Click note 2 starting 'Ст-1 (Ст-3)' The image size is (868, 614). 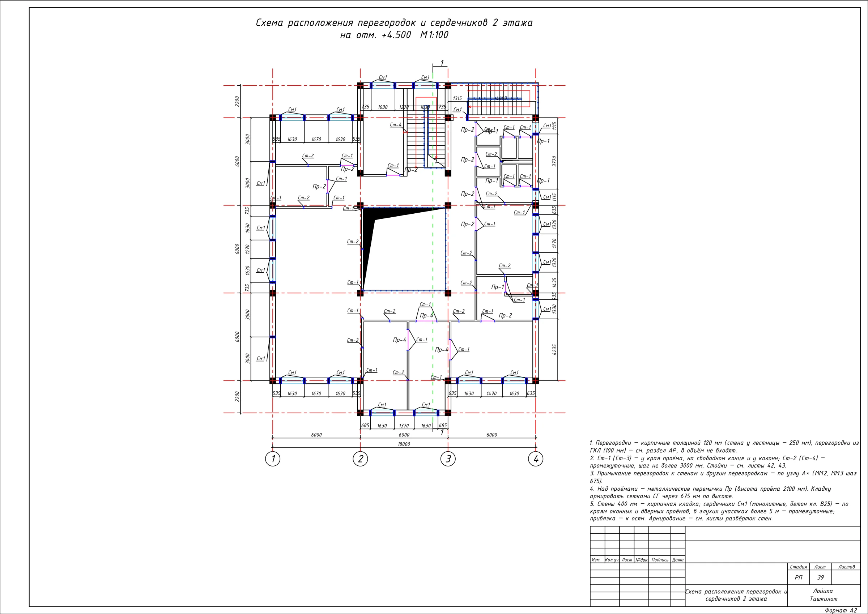click(707, 462)
